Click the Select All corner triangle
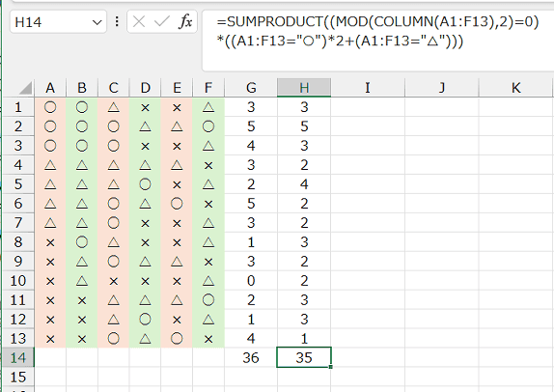 (26, 88)
